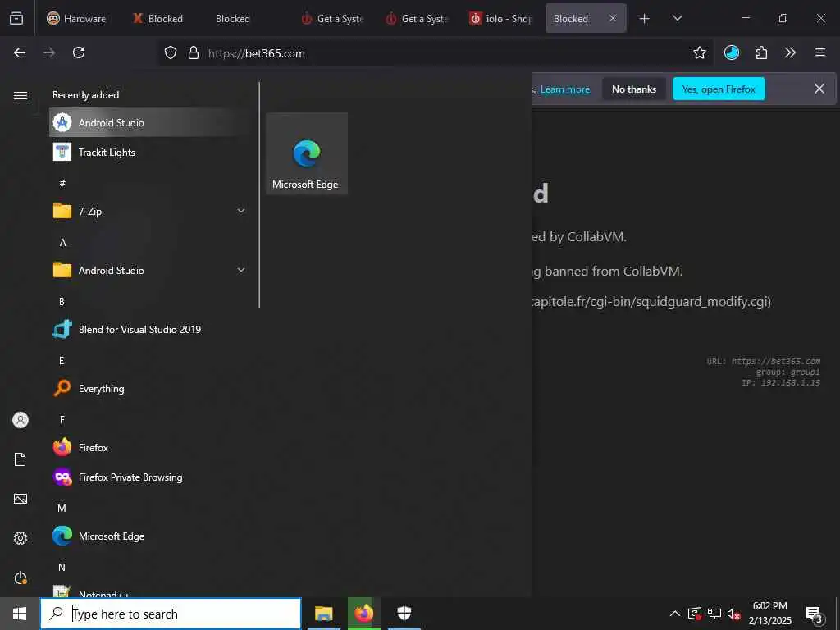Viewport: 840px width, 630px height.
Task: Click the Firefox View icon
Action: [16, 18]
